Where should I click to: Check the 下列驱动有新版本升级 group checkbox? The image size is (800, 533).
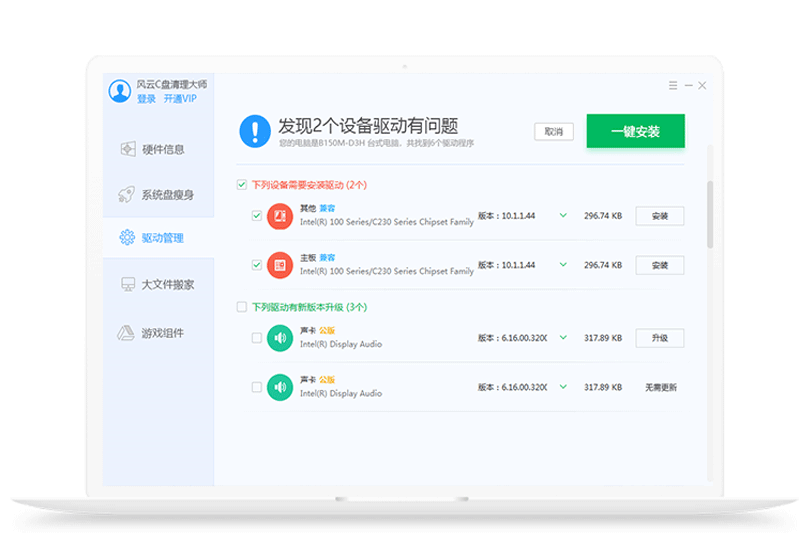(241, 307)
